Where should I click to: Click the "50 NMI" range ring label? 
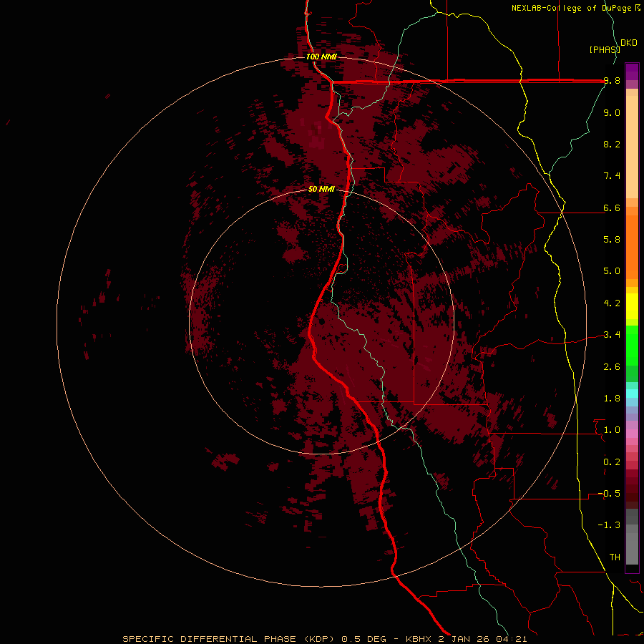pyautogui.click(x=321, y=189)
